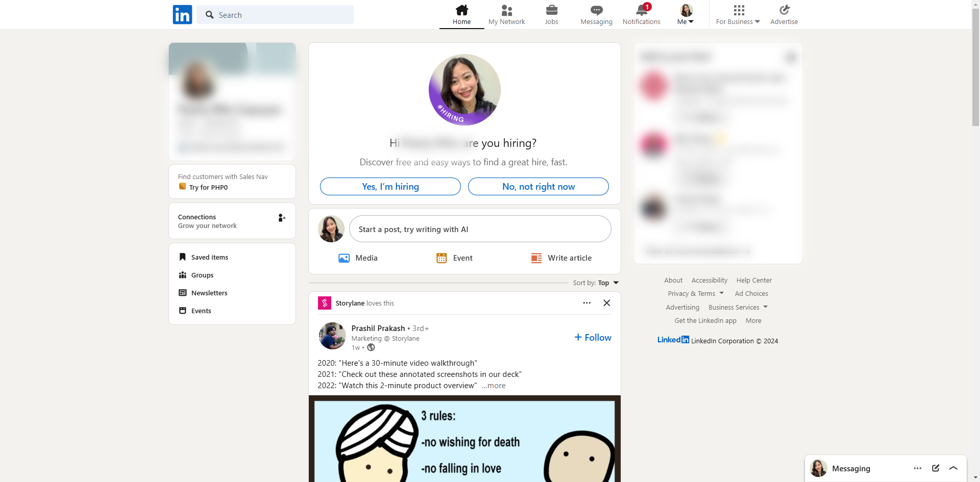Click the Event calendar icon in post box
Image resolution: width=980 pixels, height=482 pixels.
[x=442, y=258]
